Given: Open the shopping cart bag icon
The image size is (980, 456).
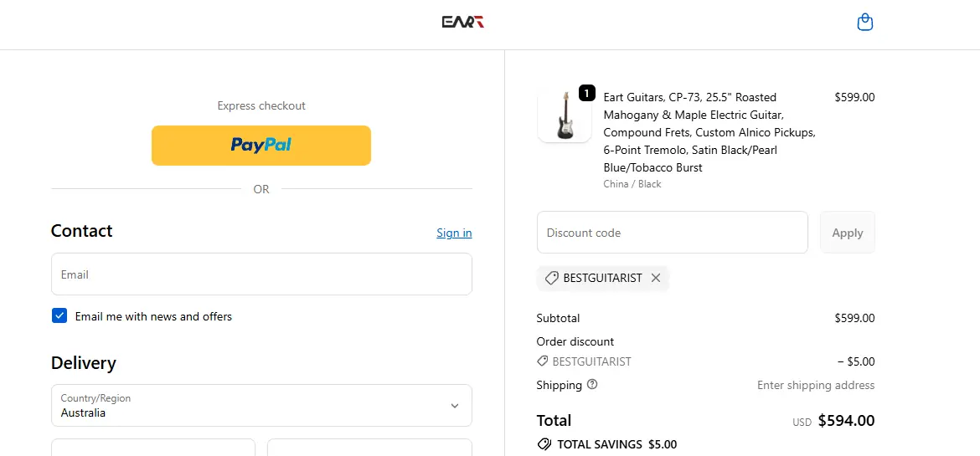Looking at the screenshot, I should click(x=865, y=23).
